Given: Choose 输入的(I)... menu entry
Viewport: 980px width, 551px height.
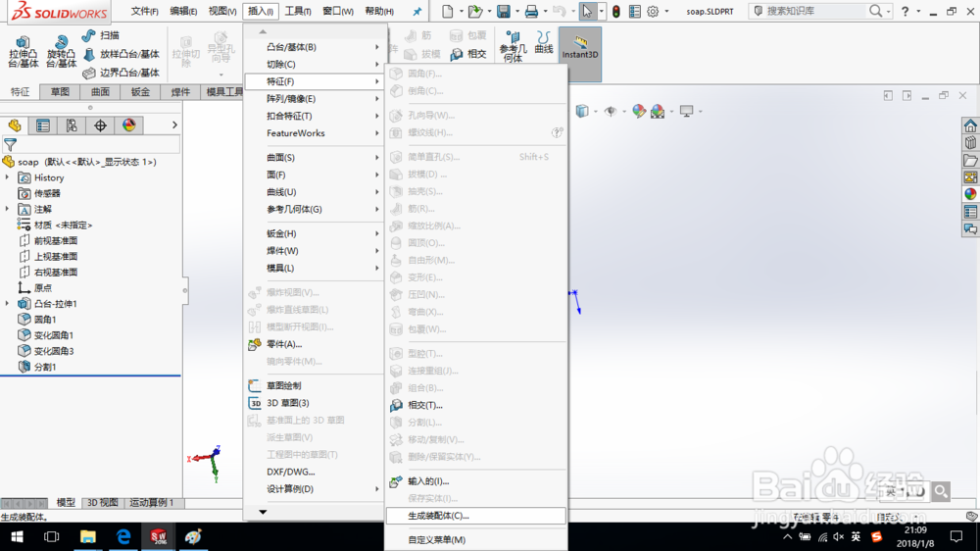Looking at the screenshot, I should click(476, 481).
